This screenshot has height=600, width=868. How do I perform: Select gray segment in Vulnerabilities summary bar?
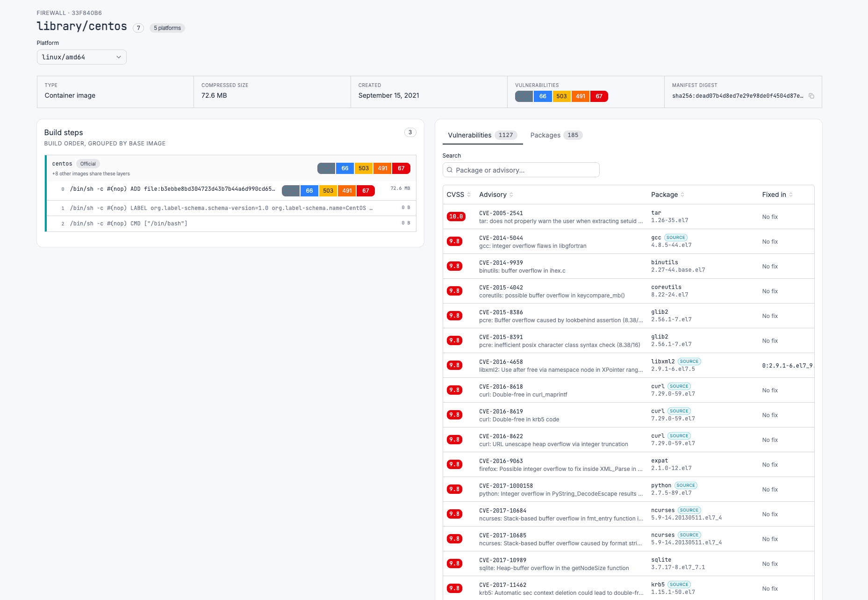click(524, 96)
